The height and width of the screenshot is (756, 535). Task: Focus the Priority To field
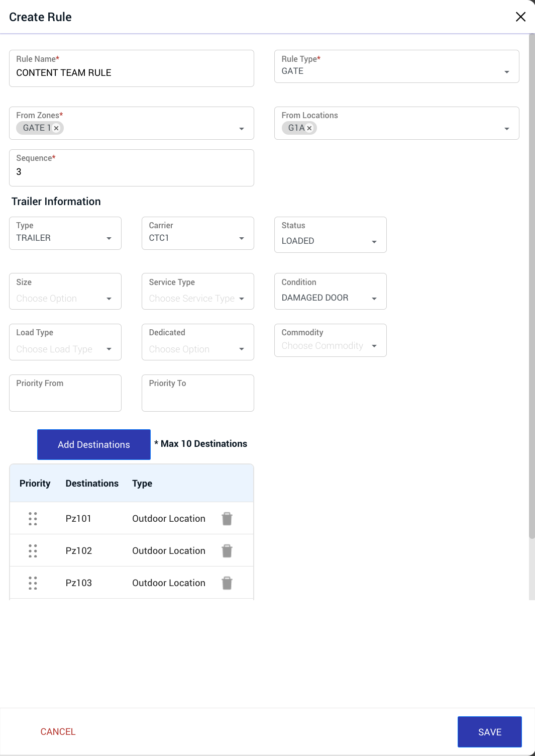(198, 393)
